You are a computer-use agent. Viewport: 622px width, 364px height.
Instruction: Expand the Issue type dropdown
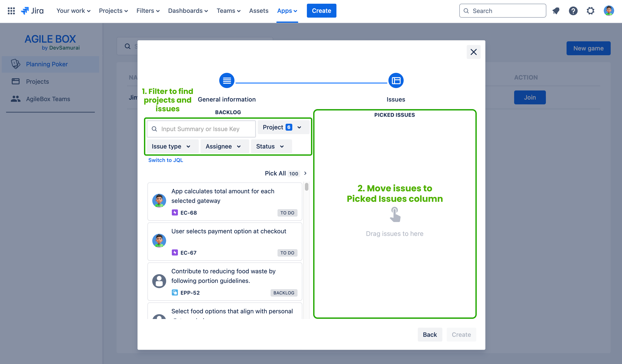pyautogui.click(x=172, y=146)
